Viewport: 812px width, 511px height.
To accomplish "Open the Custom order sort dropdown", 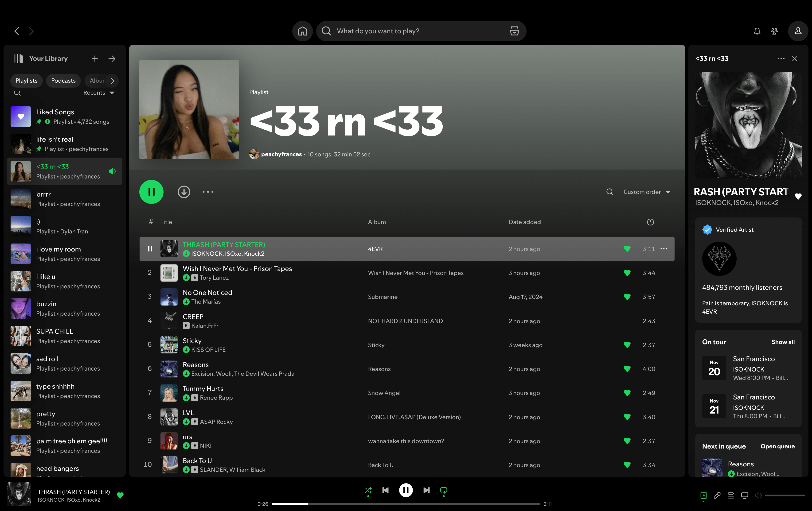I will (647, 192).
